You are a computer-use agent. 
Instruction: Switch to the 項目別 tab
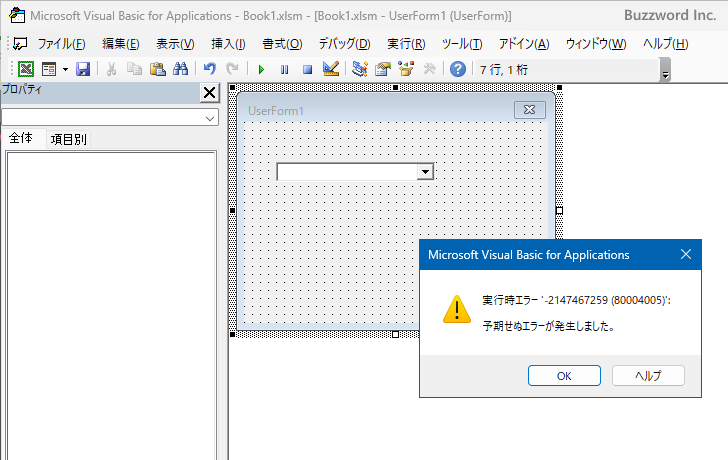click(x=69, y=139)
